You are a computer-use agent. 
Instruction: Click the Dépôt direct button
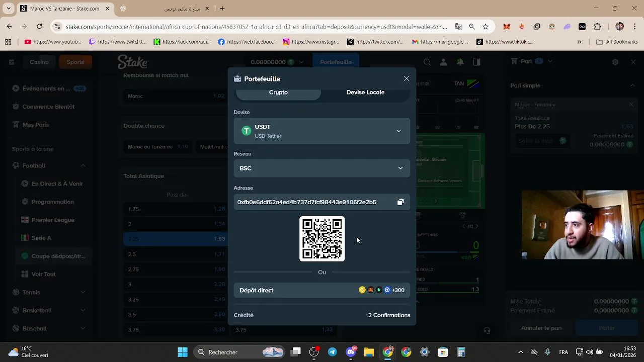(x=322, y=290)
